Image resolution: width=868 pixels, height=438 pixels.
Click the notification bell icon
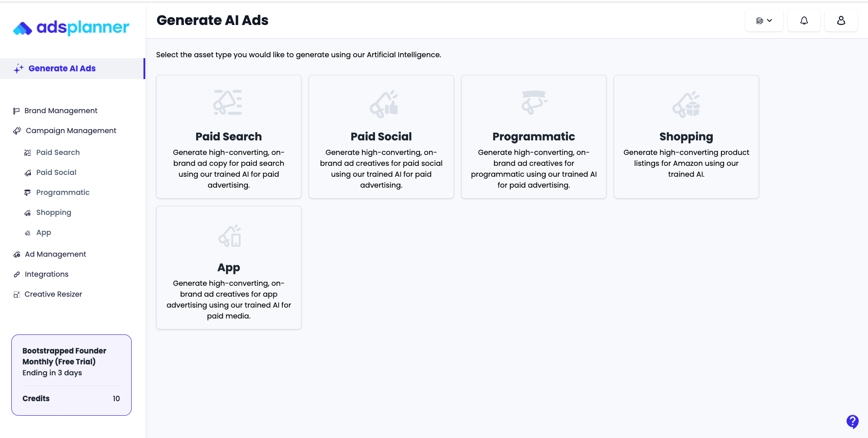coord(804,20)
